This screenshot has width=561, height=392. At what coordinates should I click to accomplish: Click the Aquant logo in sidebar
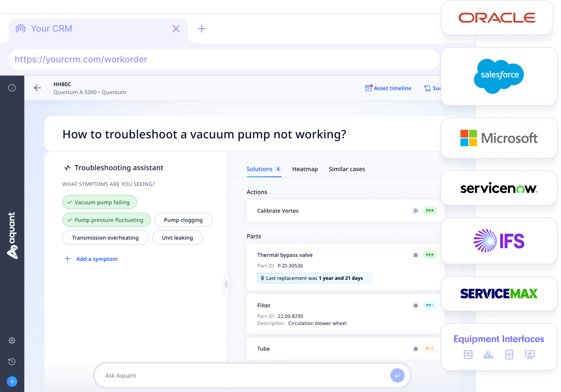(12, 236)
